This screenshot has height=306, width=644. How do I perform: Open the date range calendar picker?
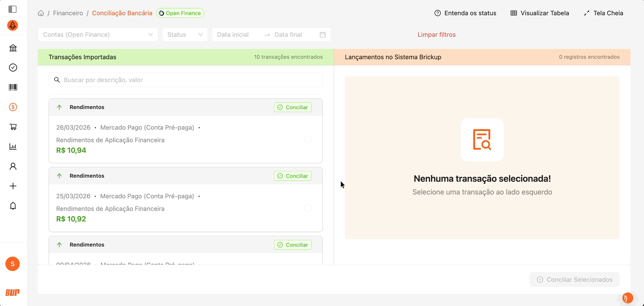click(x=322, y=35)
